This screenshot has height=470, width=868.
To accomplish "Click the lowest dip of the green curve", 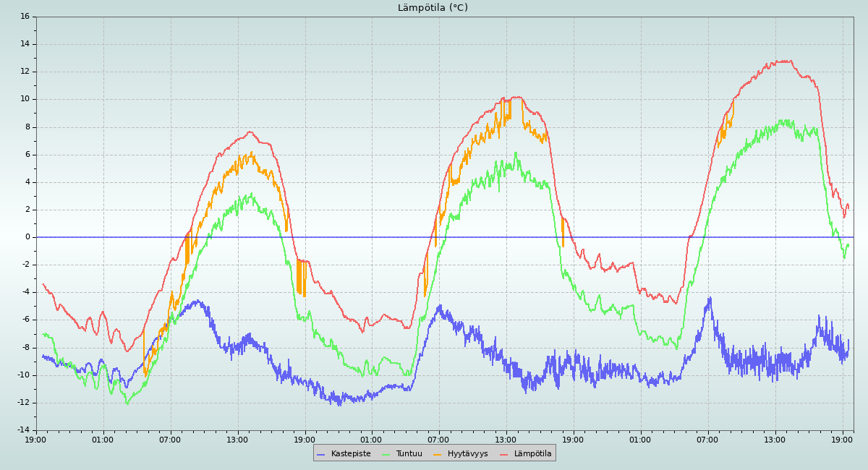I will tap(127, 403).
